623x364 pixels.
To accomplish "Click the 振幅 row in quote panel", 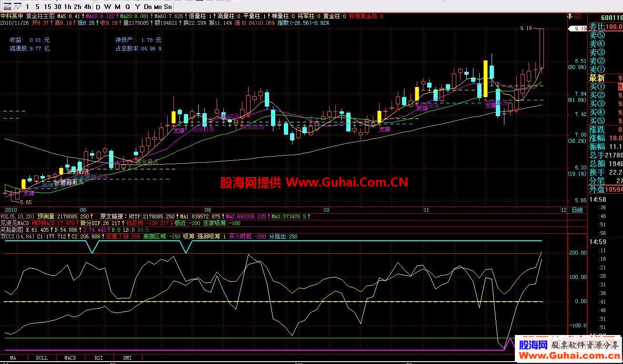I will coord(606,147).
